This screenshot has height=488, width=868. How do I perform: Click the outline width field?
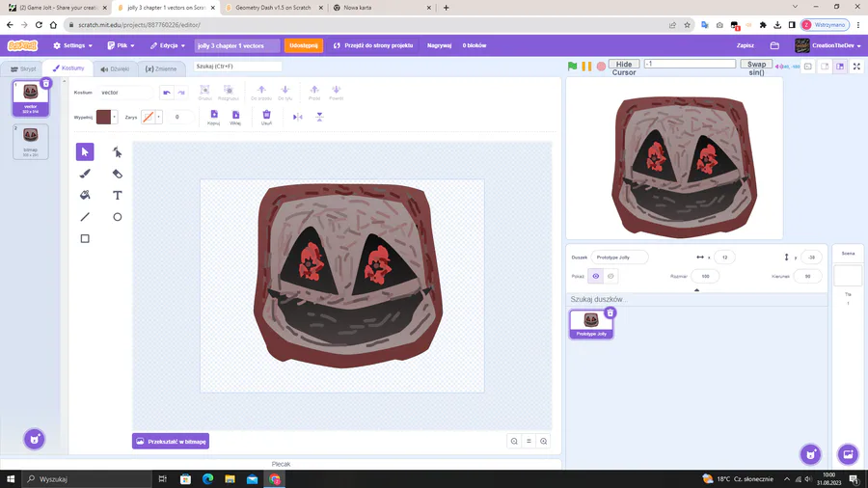(x=179, y=117)
